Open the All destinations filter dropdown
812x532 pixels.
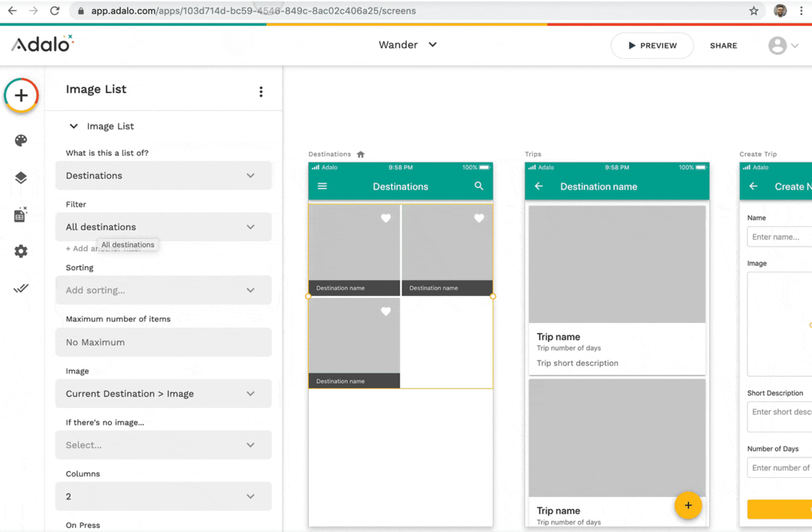163,227
